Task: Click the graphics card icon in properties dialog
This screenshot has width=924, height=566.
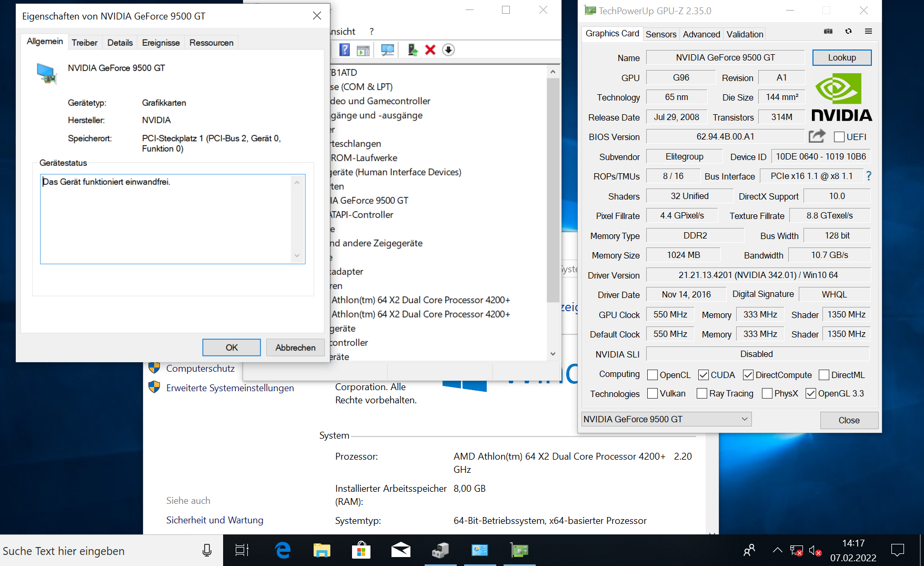Action: point(47,73)
